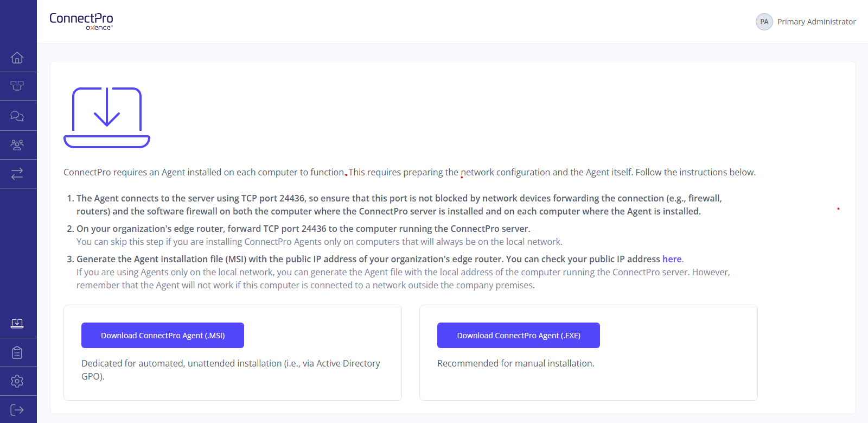Download ConnectPro Agent EXE installer
This screenshot has width=868, height=423.
coord(519,335)
